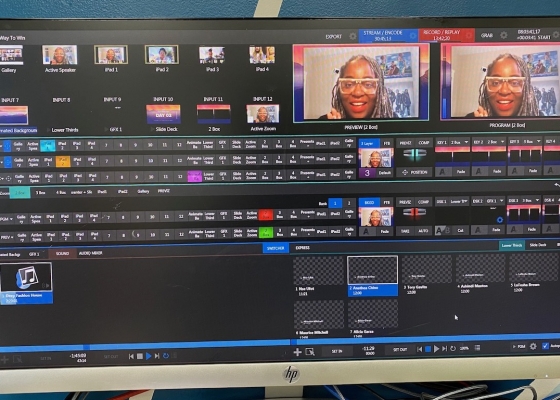Toggle the Autoplay checkbox
This screenshot has width=560, height=400.
[545, 346]
